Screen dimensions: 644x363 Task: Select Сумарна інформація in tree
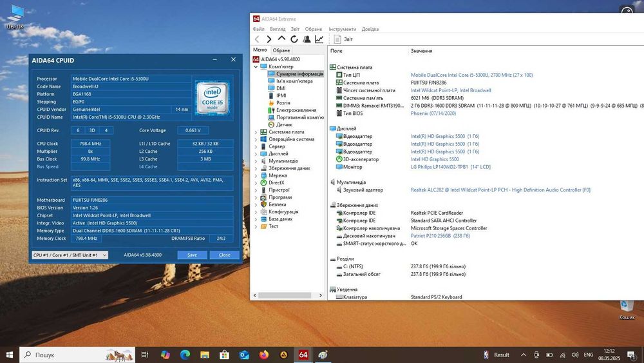pyautogui.click(x=299, y=74)
